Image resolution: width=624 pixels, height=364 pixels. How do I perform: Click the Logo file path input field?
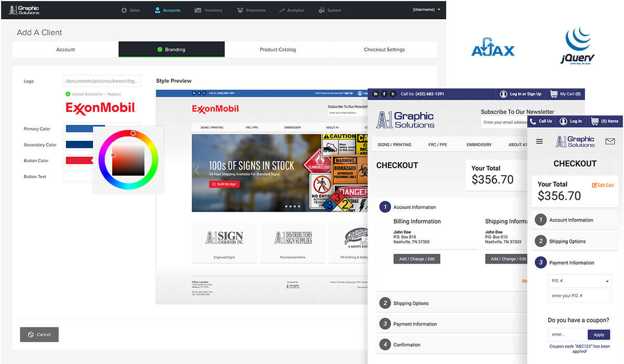tap(101, 81)
